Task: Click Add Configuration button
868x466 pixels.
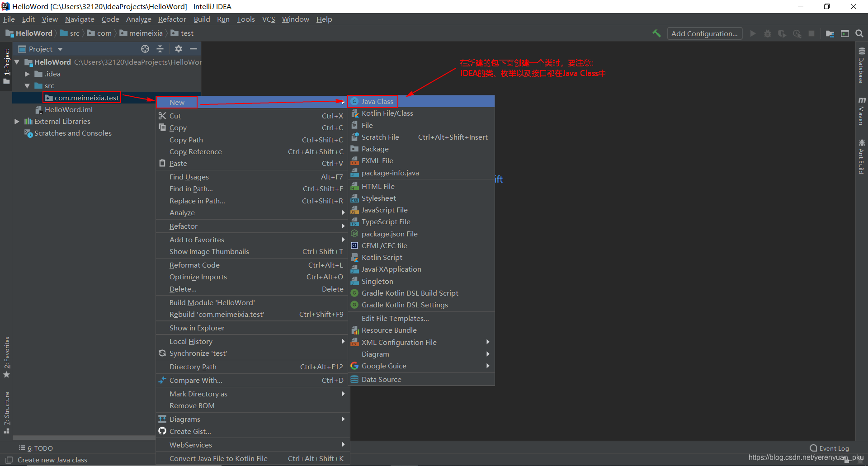Action: coord(704,33)
